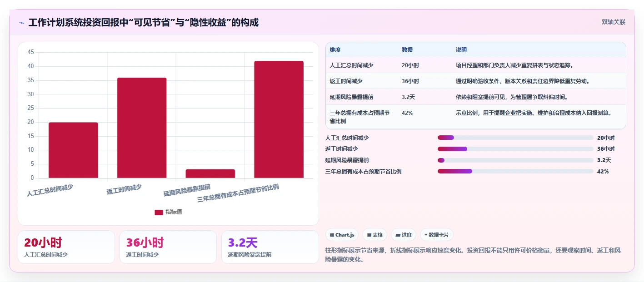This screenshot has width=644, height=282.
Task: Select the 进度 tag chip
Action: tap(404, 235)
